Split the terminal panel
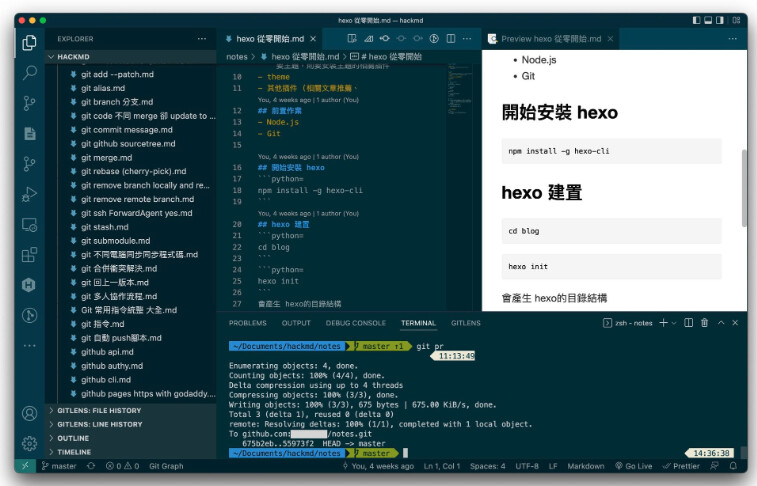The image size is (757, 486). click(688, 323)
